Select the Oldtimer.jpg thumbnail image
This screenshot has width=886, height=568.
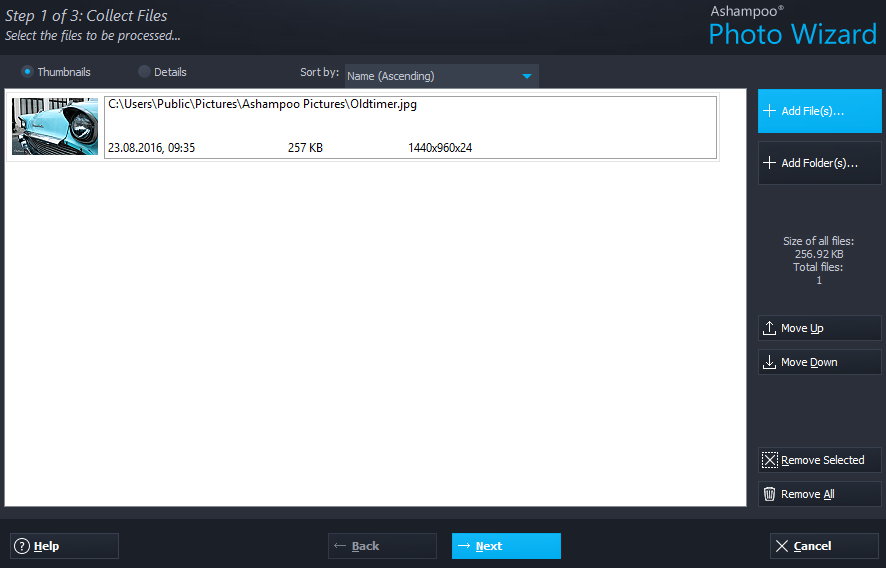[x=55, y=126]
